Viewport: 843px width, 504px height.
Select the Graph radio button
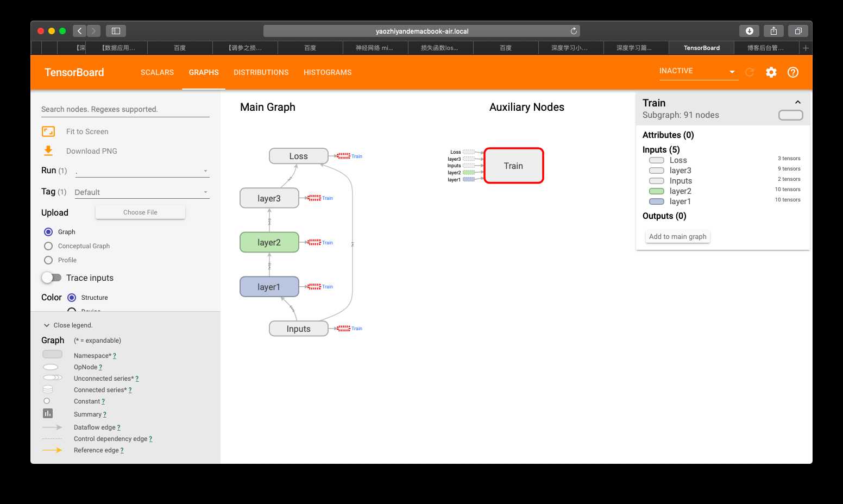[48, 232]
